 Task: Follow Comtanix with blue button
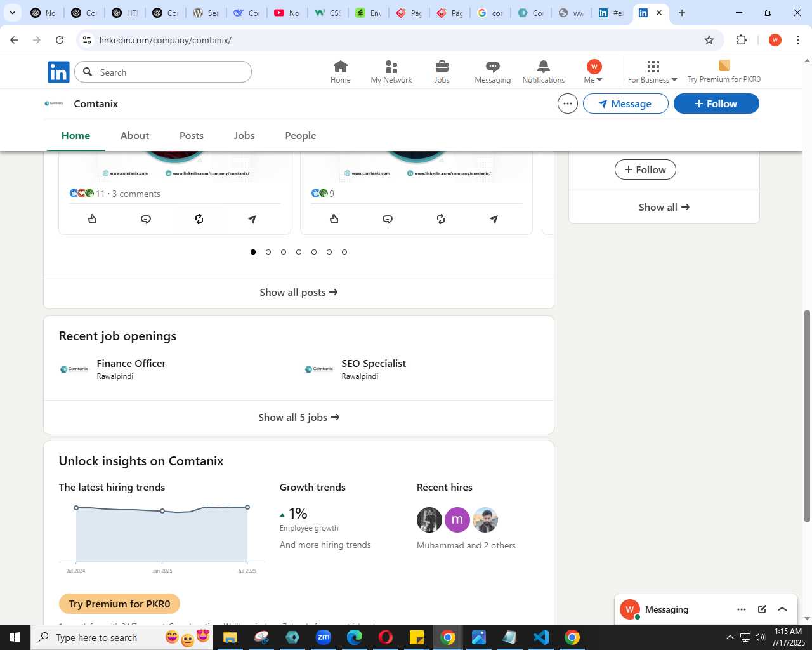[x=716, y=103]
